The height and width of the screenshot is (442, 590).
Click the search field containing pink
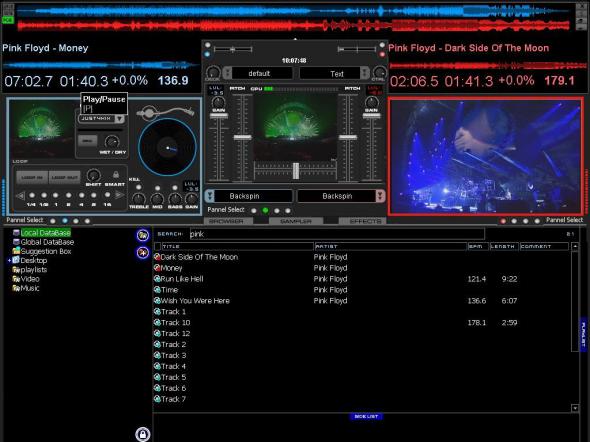[x=337, y=234]
